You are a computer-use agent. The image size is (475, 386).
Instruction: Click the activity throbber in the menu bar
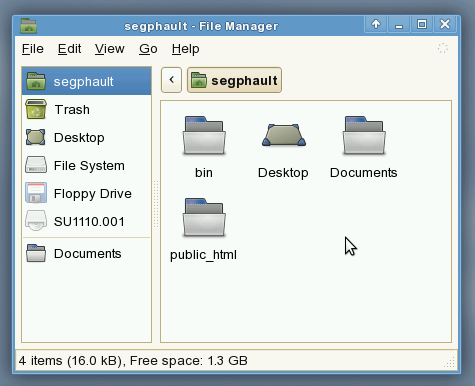pyautogui.click(x=443, y=49)
